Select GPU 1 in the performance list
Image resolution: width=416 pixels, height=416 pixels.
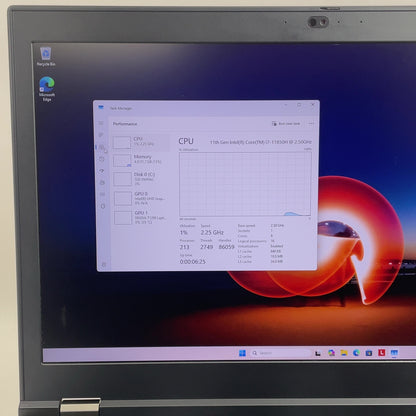(142, 217)
